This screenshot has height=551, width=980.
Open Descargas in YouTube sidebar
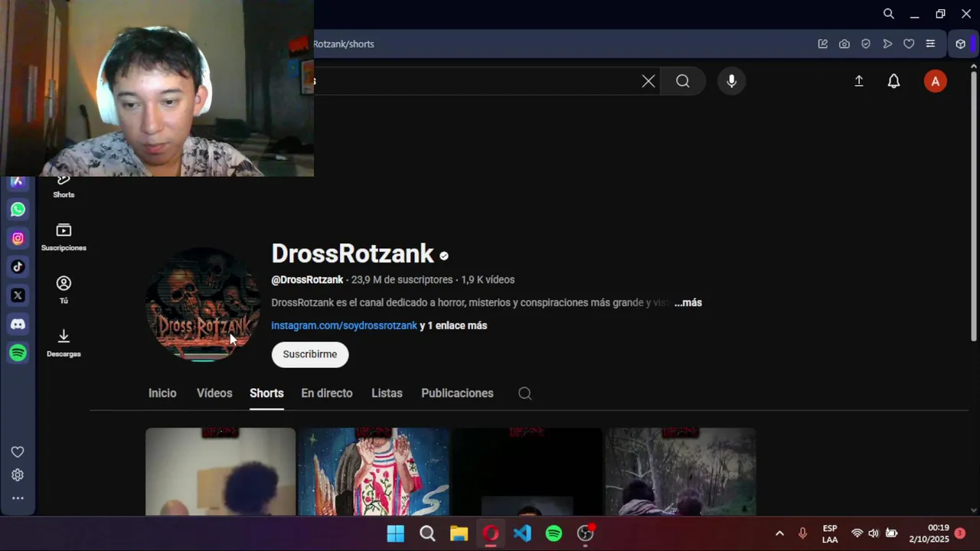[64, 343]
